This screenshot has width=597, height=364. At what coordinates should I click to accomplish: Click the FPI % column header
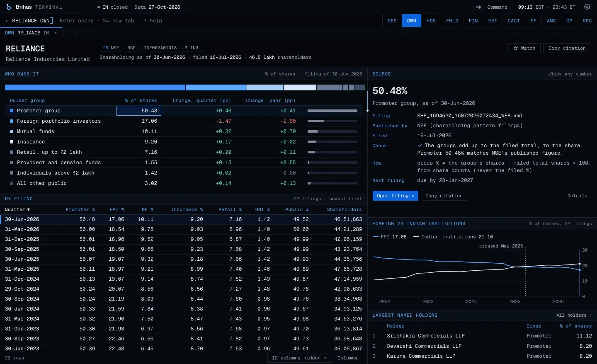(116, 209)
